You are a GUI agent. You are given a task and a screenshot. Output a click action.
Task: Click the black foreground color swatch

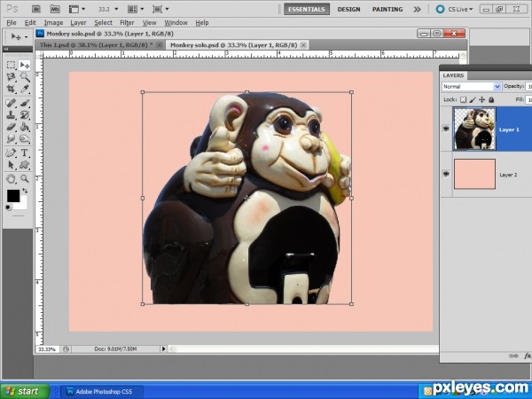pyautogui.click(x=13, y=196)
